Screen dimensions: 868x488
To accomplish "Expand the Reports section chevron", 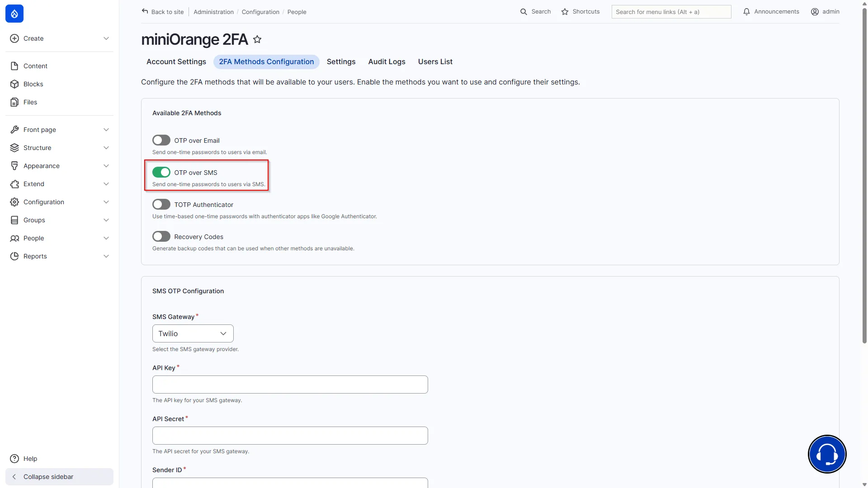I will point(106,256).
